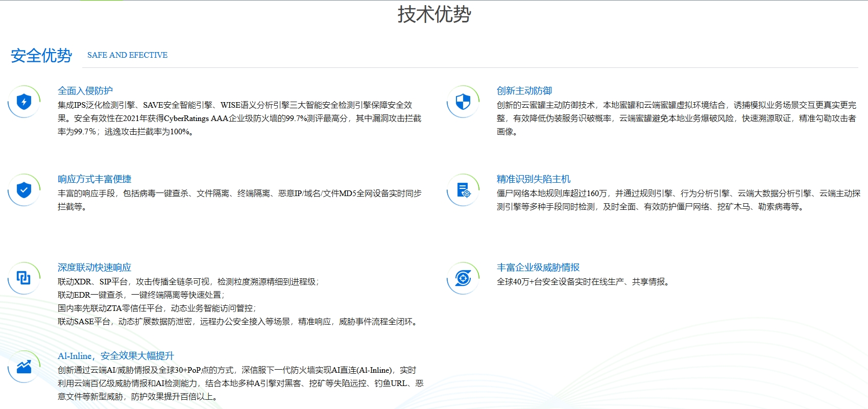
Task: Click the rising chart icon beside AI-Inline
Action: tap(24, 367)
